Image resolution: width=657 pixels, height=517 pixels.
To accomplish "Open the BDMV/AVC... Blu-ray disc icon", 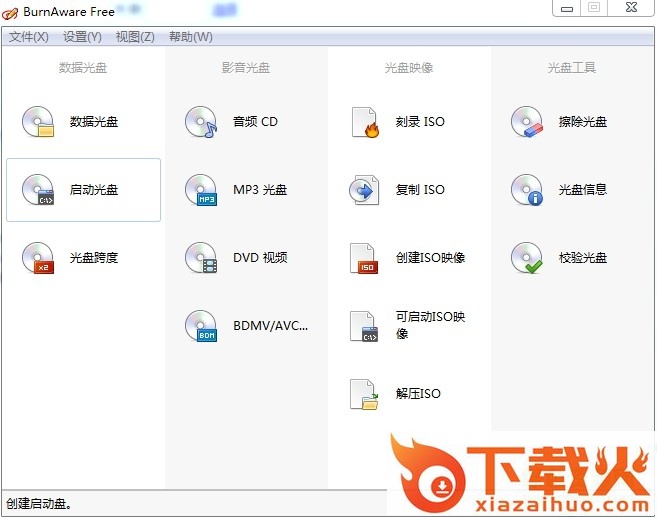I will click(x=201, y=326).
